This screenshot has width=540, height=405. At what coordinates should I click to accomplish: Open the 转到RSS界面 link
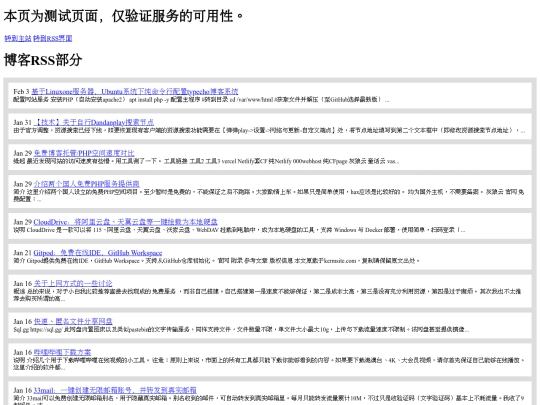(53, 38)
